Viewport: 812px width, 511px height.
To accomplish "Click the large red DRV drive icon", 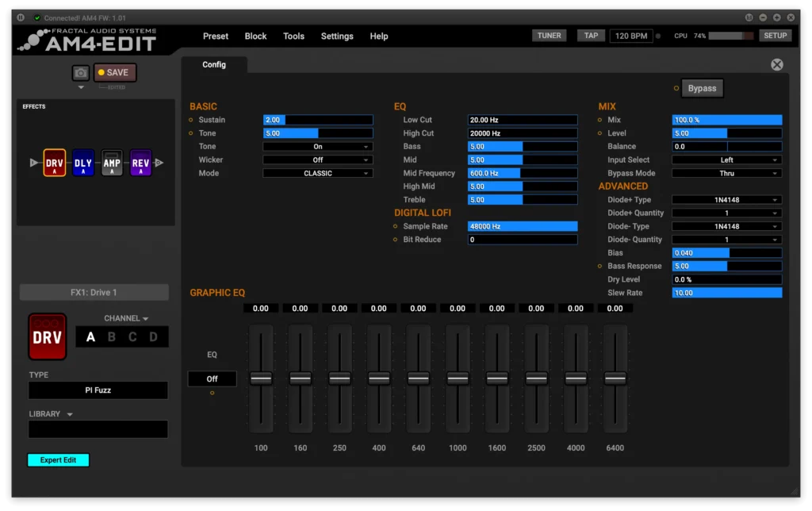I will [48, 336].
